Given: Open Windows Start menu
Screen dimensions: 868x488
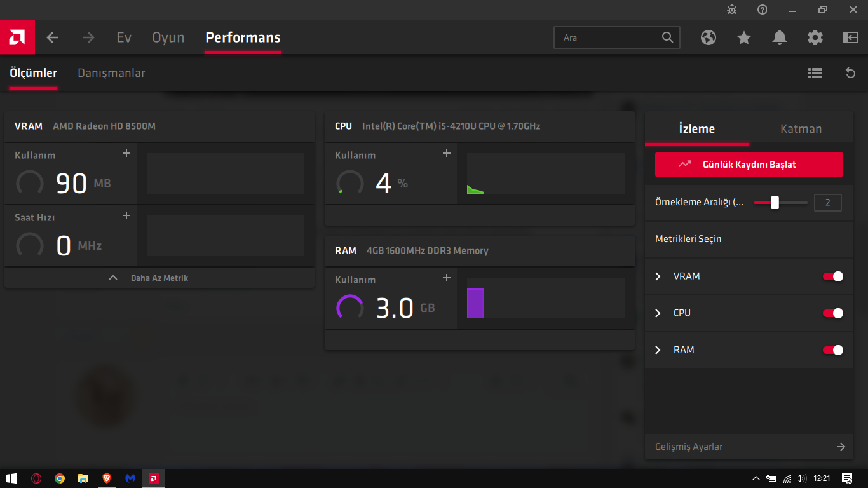Looking at the screenshot, I should click(11, 478).
